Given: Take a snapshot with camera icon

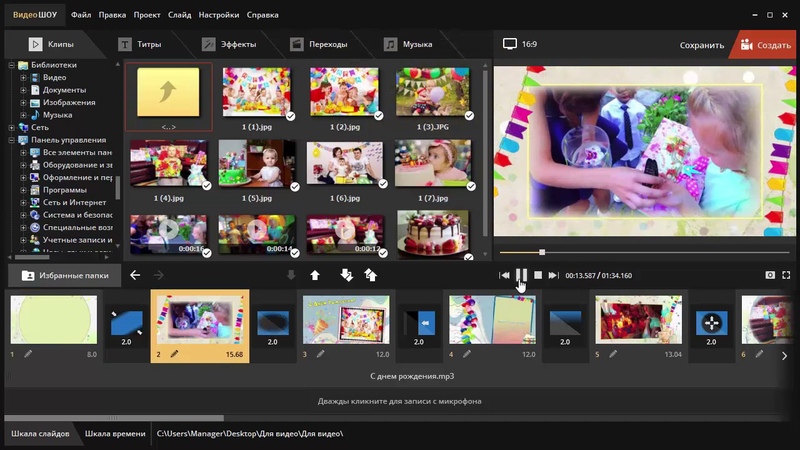Looking at the screenshot, I should pyautogui.click(x=770, y=275).
